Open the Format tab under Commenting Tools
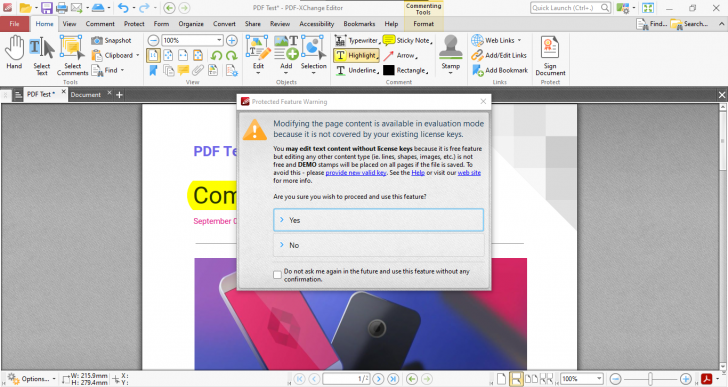The height and width of the screenshot is (387, 728). (x=423, y=24)
